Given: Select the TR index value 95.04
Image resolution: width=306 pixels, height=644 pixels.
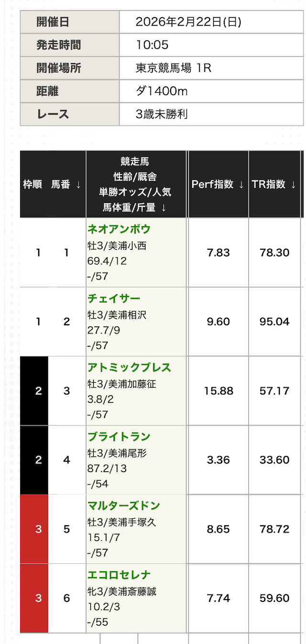Looking at the screenshot, I should 274,322.
